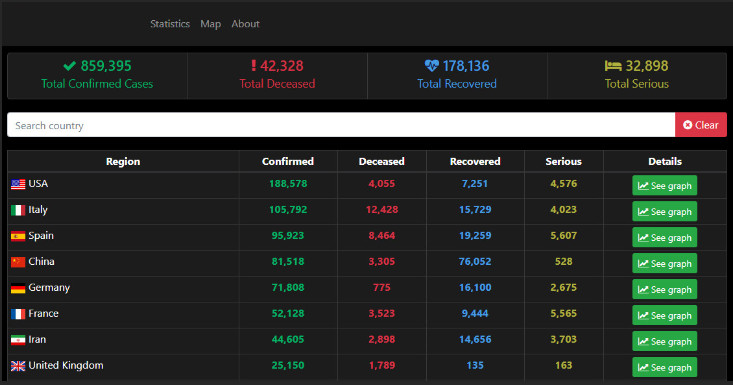See graph for Spain
Screen dimensions: 733x385
click(x=664, y=237)
